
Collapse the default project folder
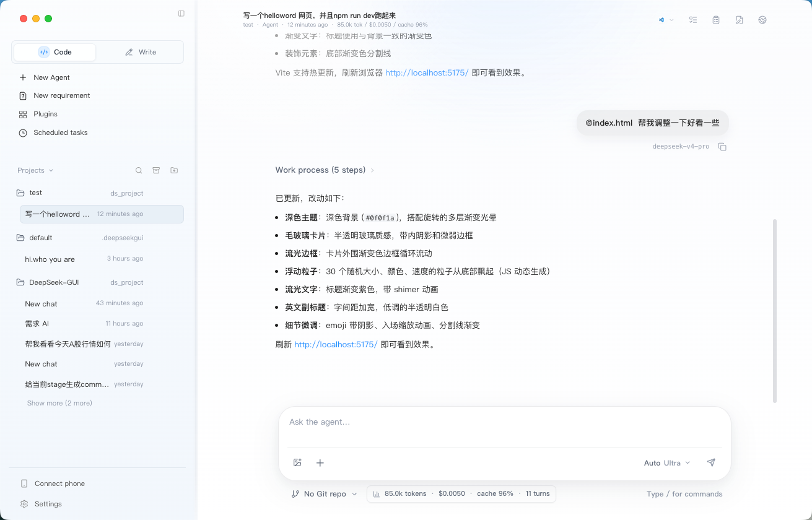[34, 238]
